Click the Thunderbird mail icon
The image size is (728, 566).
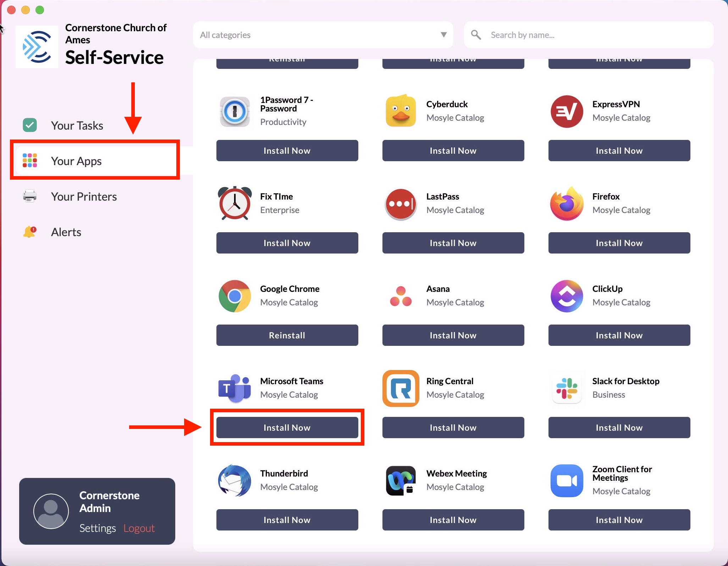(x=235, y=480)
